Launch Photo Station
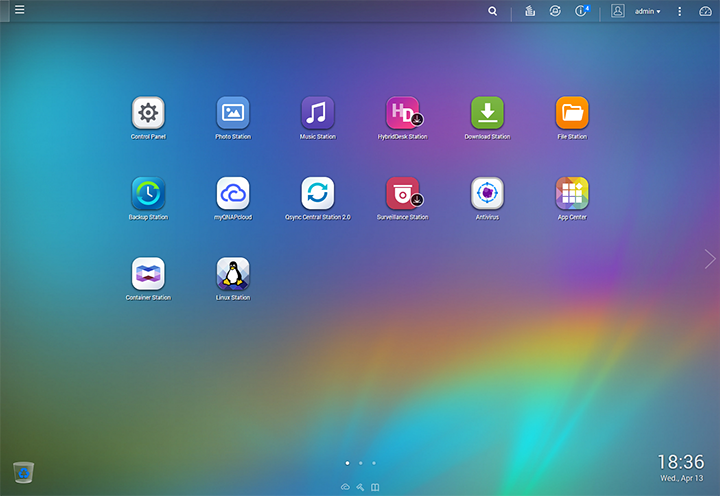The image size is (720, 496). (x=233, y=113)
